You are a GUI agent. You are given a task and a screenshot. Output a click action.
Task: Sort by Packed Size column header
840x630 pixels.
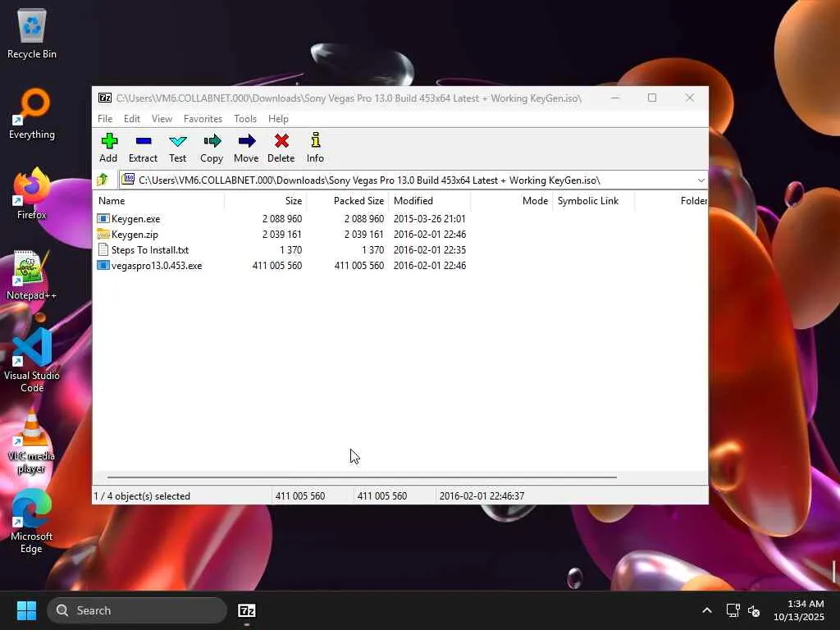point(347,201)
